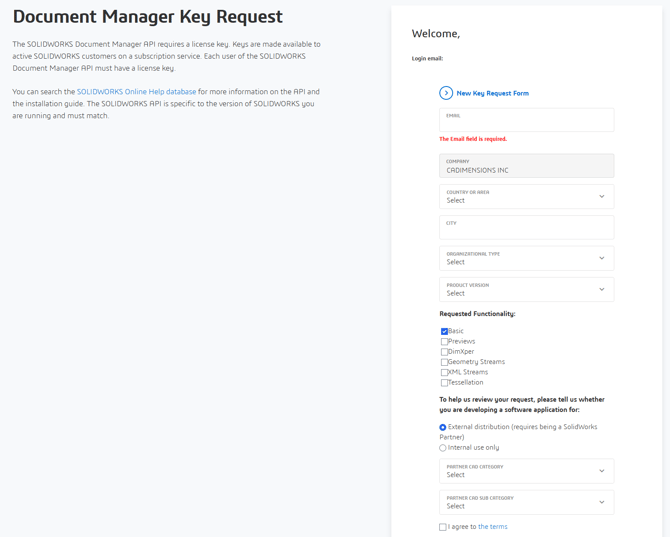
Task: Click the Welcome heading
Action: (x=436, y=34)
